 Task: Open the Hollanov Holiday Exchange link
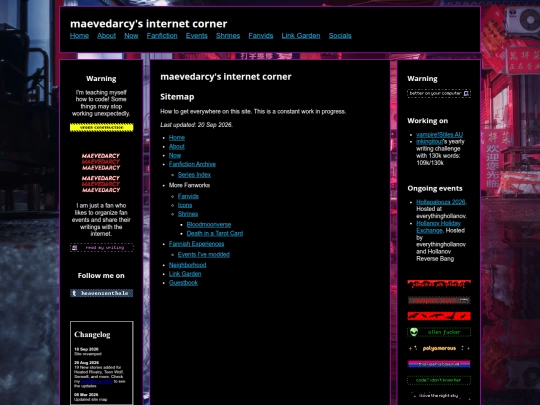[x=438, y=227]
